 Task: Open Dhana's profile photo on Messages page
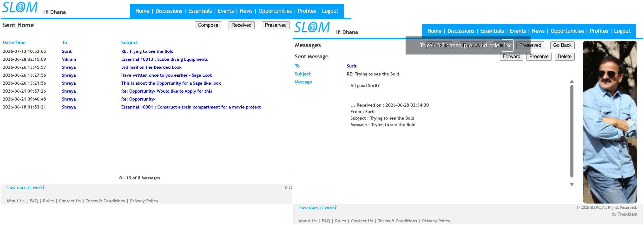pyautogui.click(x=610, y=122)
